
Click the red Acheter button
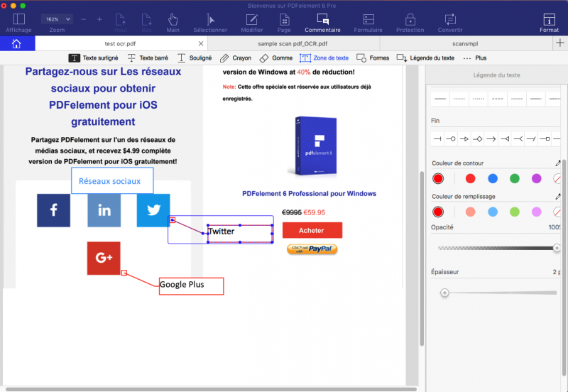click(312, 230)
